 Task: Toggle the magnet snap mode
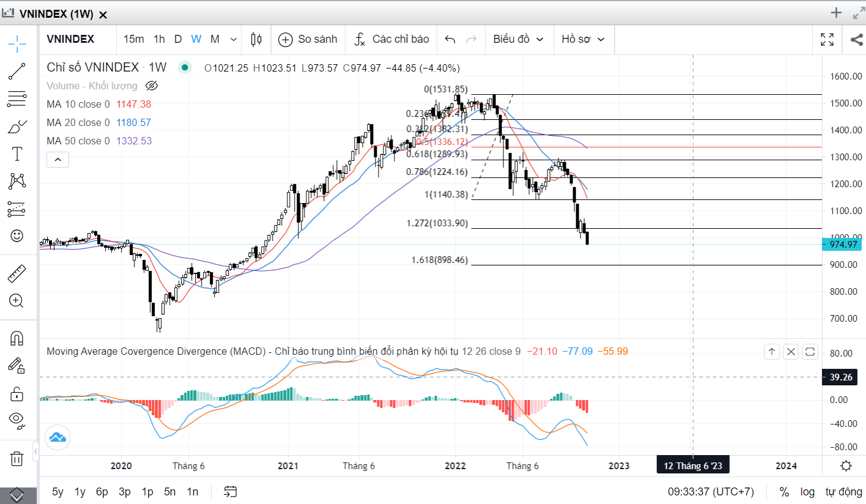point(17,338)
